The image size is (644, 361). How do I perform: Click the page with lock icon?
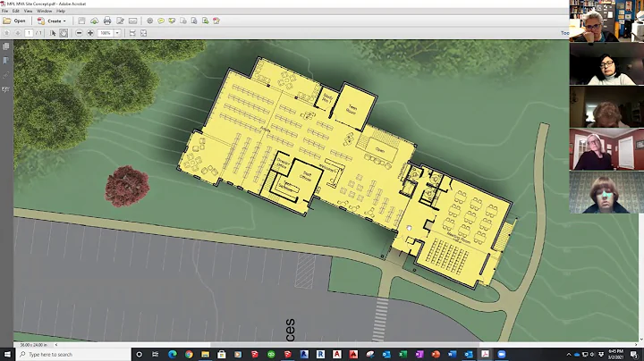pyautogui.click(x=194, y=21)
